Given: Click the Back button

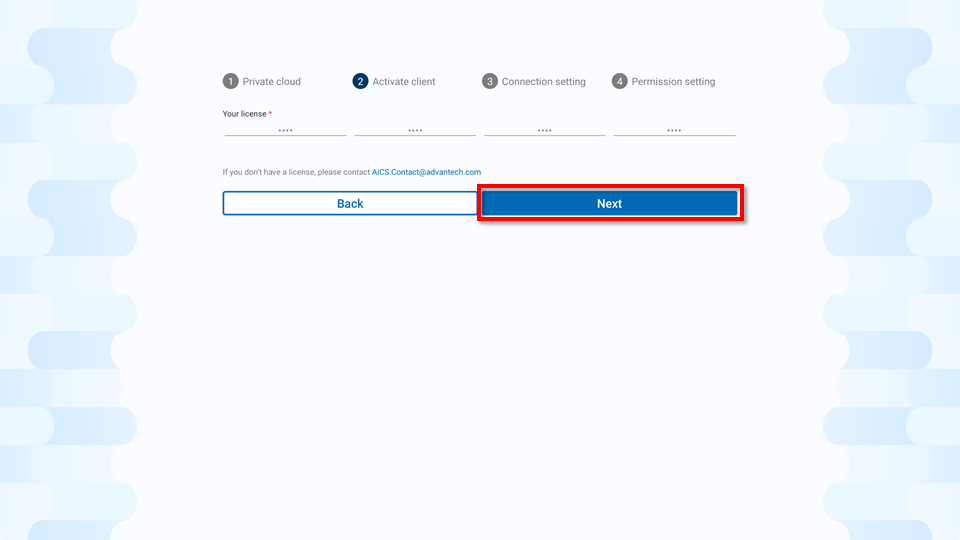Looking at the screenshot, I should (350, 203).
